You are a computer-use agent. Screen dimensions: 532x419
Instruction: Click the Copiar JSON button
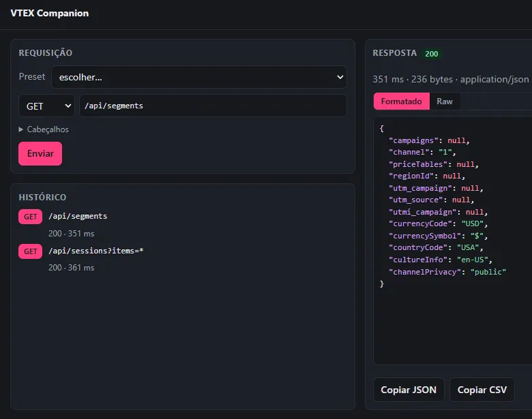(409, 390)
